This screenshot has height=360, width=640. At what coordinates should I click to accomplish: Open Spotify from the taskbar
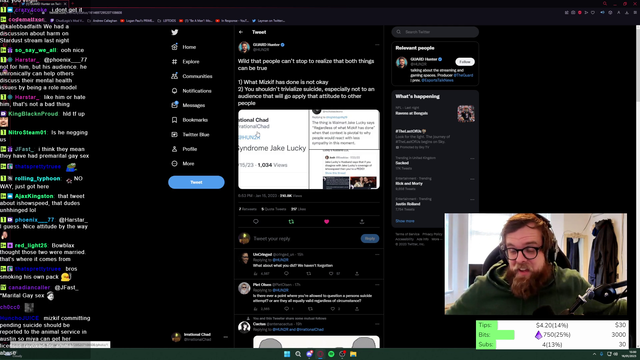click(331, 354)
